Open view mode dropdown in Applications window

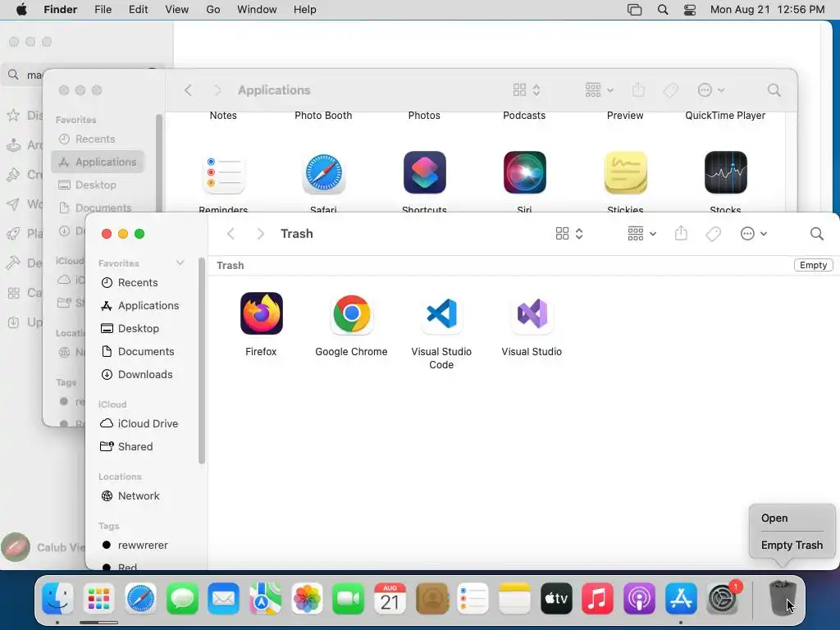(x=526, y=90)
